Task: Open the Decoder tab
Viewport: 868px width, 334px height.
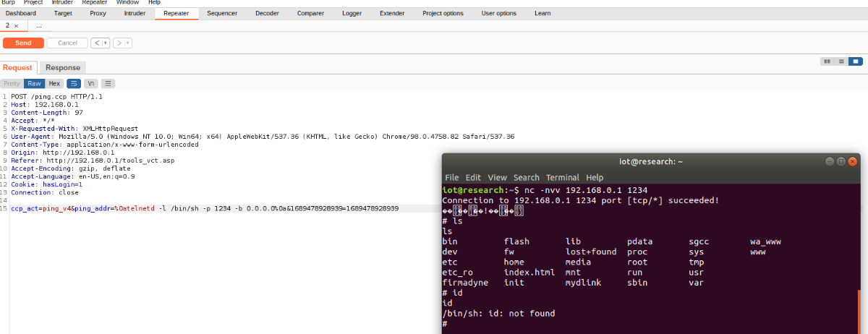Action: pyautogui.click(x=267, y=13)
